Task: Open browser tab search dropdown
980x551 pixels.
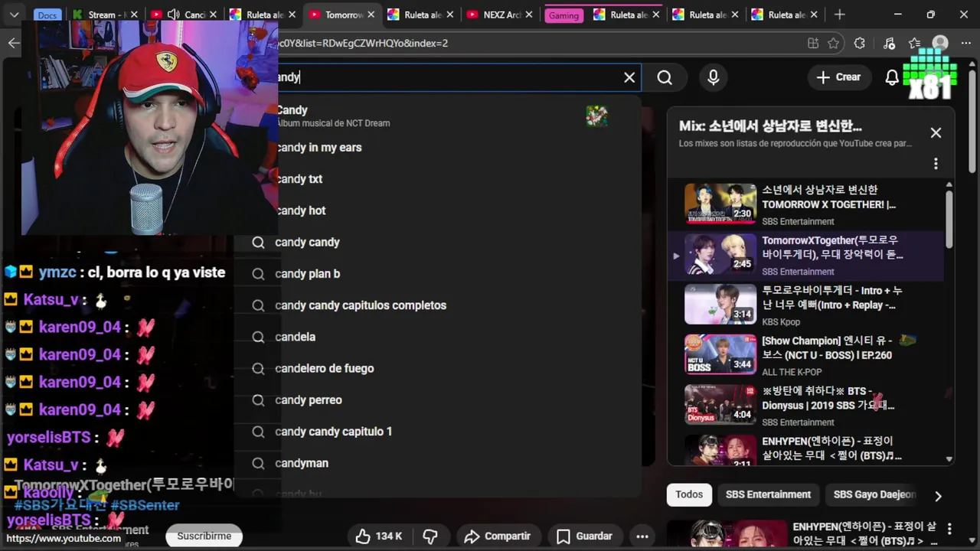Action: pos(14,15)
